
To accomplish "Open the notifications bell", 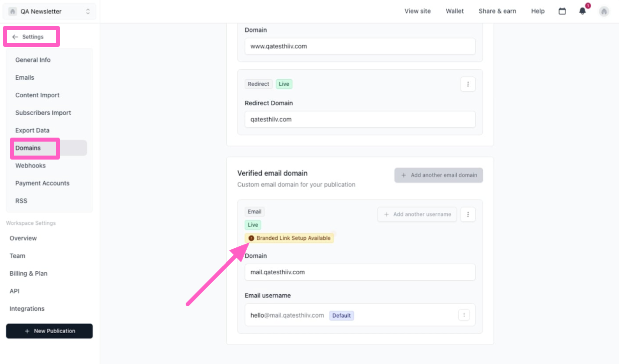I will click(583, 11).
